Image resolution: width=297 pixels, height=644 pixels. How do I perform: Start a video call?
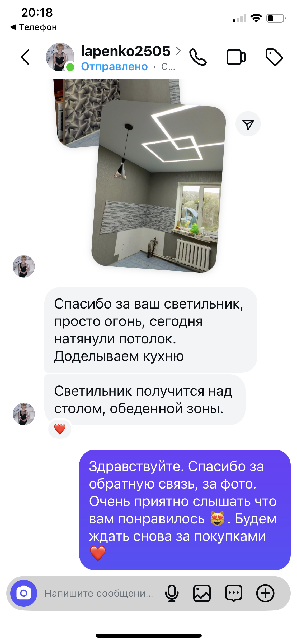click(236, 57)
